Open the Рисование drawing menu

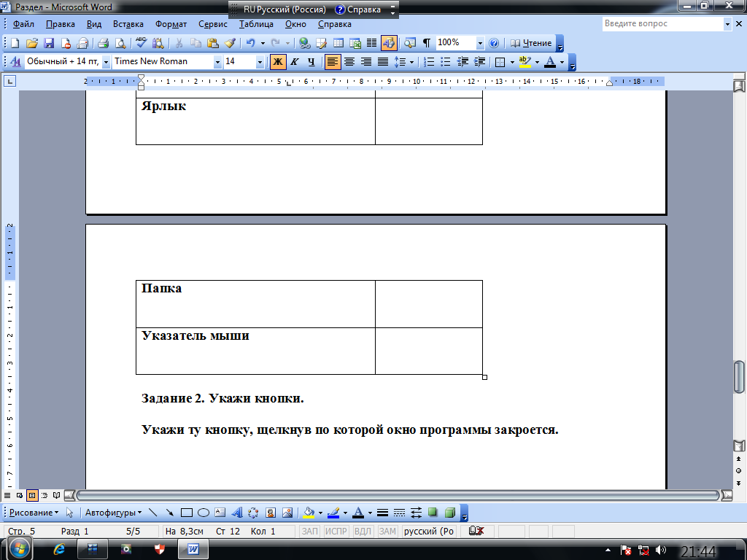coord(34,513)
